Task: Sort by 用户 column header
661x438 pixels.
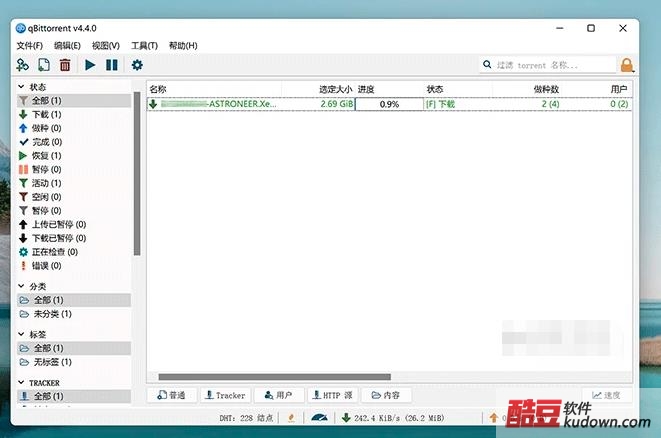Action: pos(597,89)
